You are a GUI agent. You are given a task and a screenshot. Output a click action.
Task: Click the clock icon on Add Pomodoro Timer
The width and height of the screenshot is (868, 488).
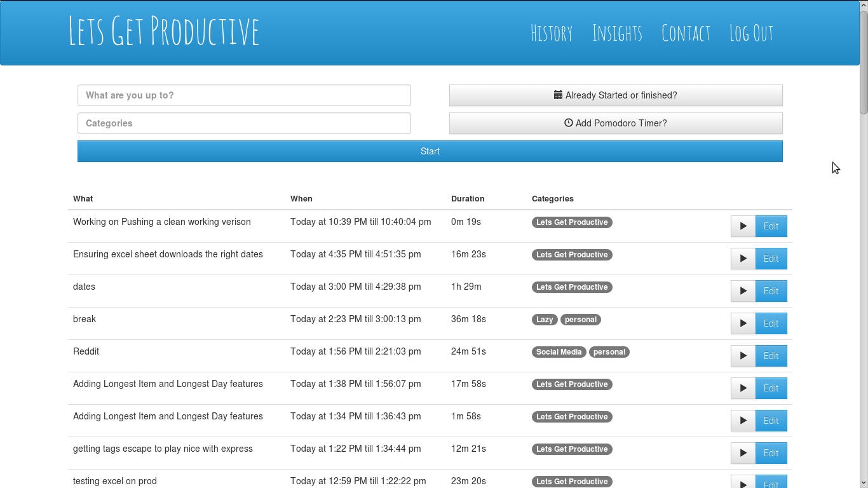coord(569,123)
